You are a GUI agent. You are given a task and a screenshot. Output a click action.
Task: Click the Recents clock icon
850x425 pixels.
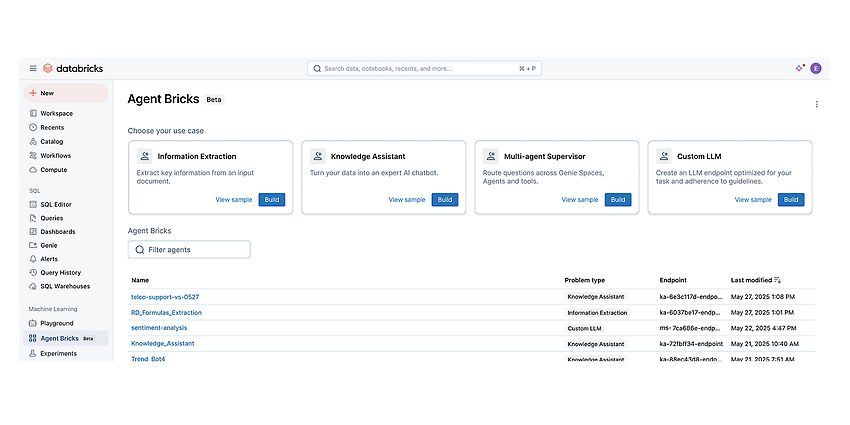(x=33, y=127)
